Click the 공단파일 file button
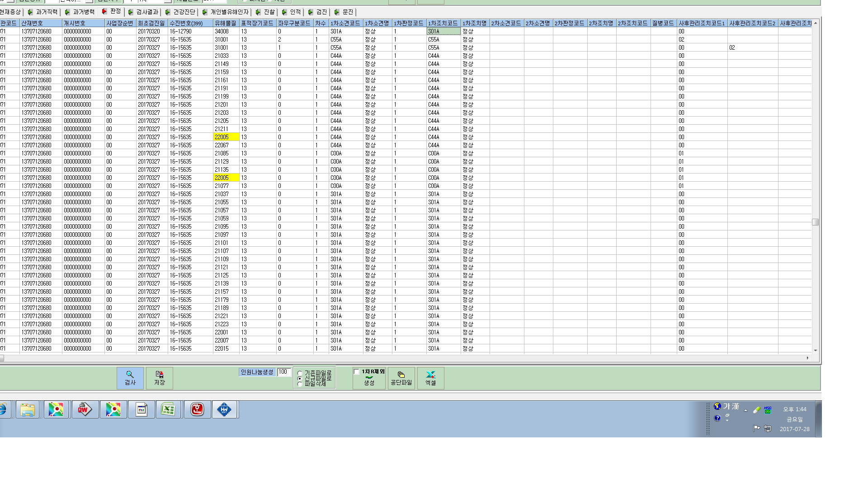Screen dimensions: 868x488 pos(401,378)
